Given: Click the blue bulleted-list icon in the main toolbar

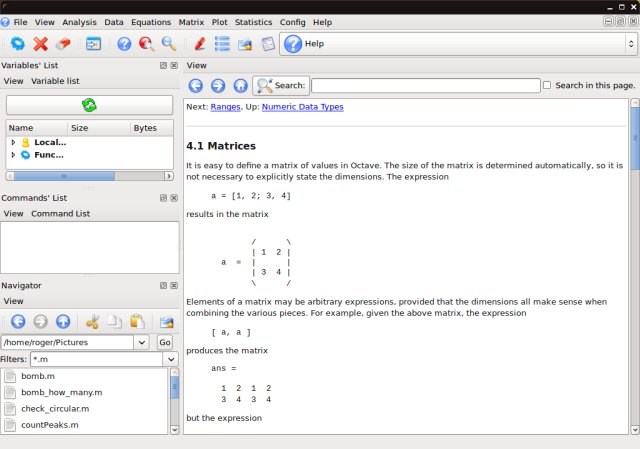Looking at the screenshot, I should pyautogui.click(x=222, y=44).
